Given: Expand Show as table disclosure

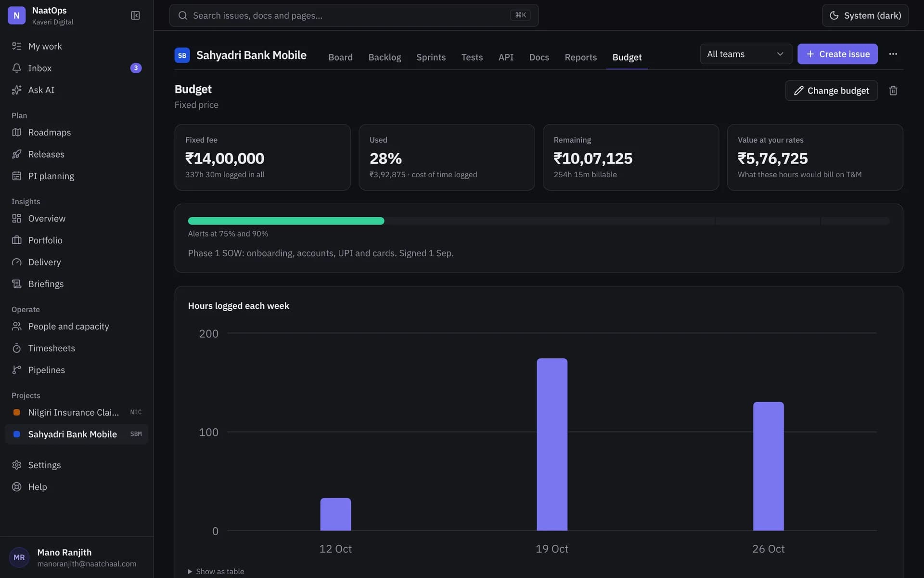Looking at the screenshot, I should click(x=216, y=572).
